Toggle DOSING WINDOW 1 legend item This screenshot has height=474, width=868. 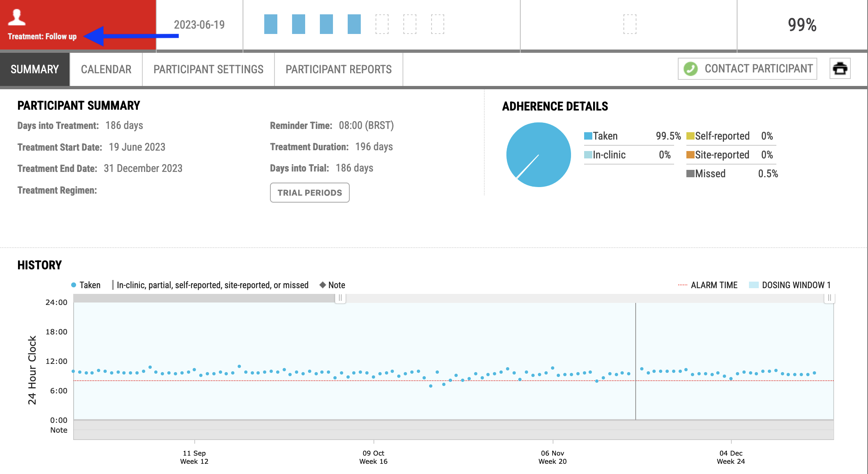(790, 285)
